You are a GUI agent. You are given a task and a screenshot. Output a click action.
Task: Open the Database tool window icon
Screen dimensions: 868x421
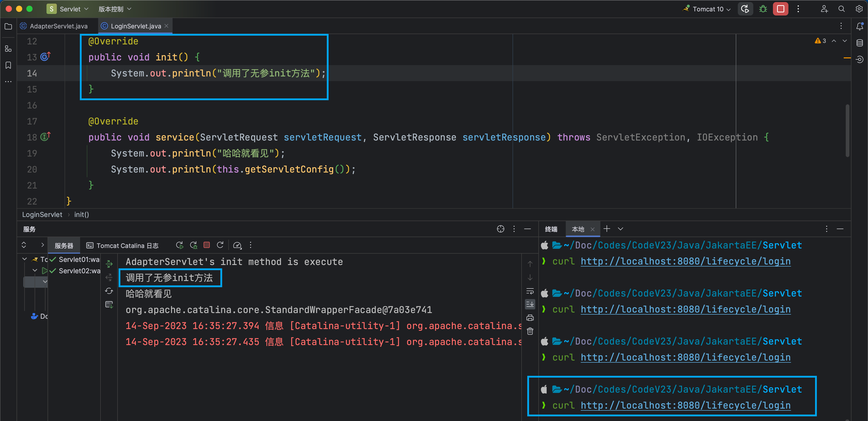pyautogui.click(x=859, y=43)
